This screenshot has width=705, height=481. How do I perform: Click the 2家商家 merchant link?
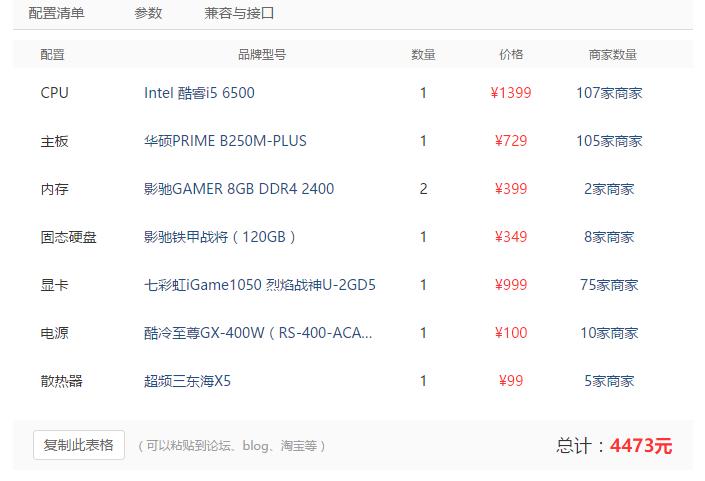[x=609, y=189]
